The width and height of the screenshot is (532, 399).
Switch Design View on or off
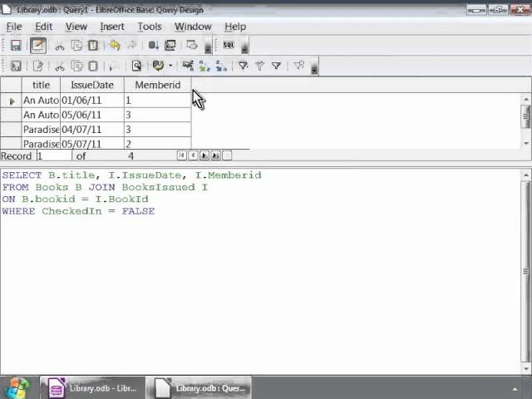pyautogui.click(x=192, y=46)
